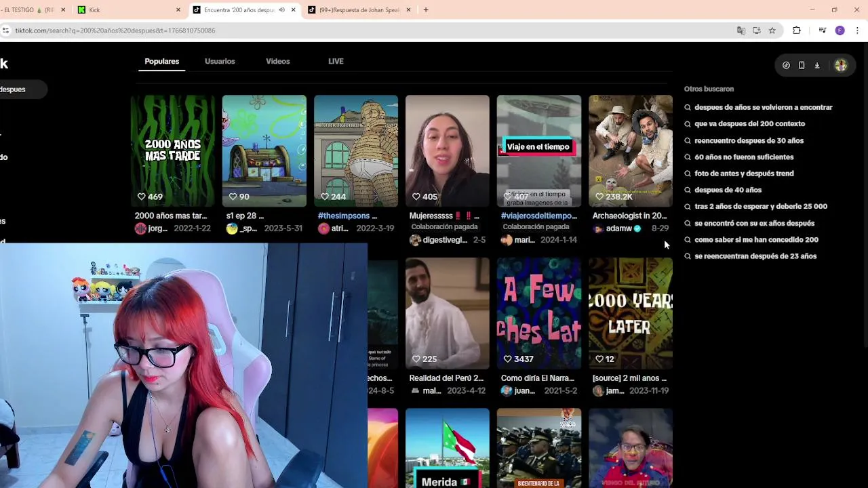868x488 pixels.
Task: Click the phone app icon in header
Action: click(802, 65)
